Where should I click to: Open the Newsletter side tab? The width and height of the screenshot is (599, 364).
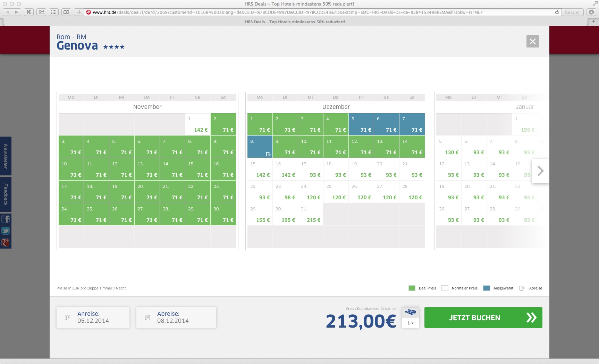(x=6, y=156)
